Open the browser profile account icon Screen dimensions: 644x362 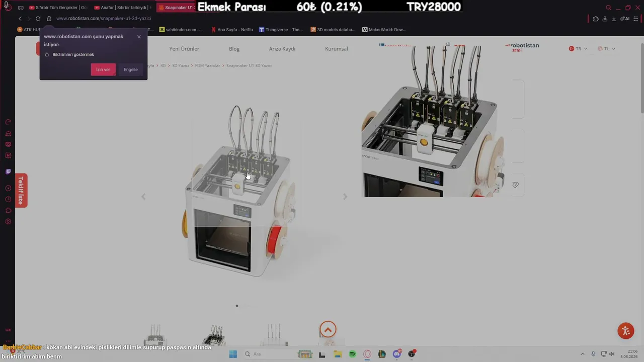click(x=605, y=19)
